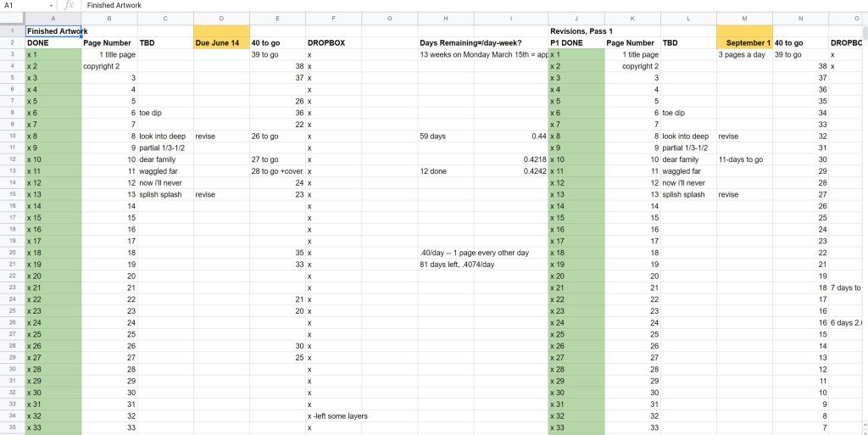
Task: Click the 'x -left some layers' cell
Action: 337,416
